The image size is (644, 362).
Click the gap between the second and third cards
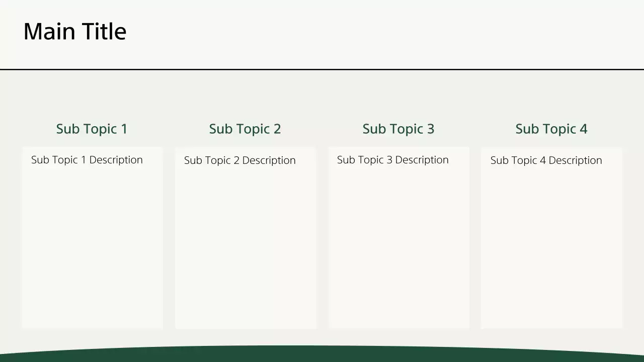[322, 236]
